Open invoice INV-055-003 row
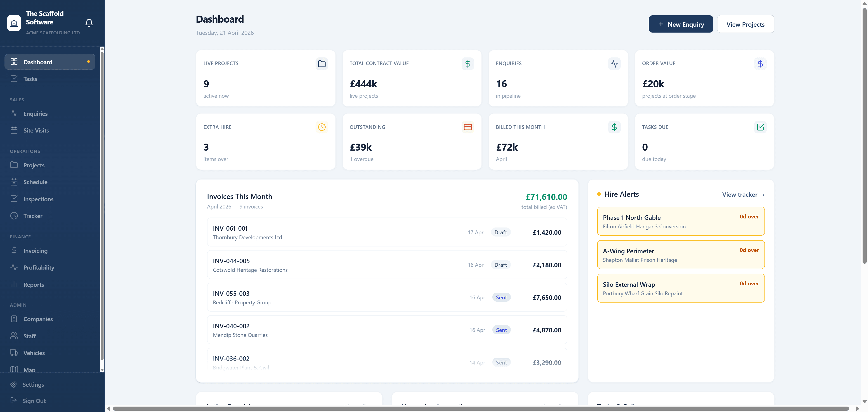The width and height of the screenshot is (868, 412). click(x=387, y=297)
